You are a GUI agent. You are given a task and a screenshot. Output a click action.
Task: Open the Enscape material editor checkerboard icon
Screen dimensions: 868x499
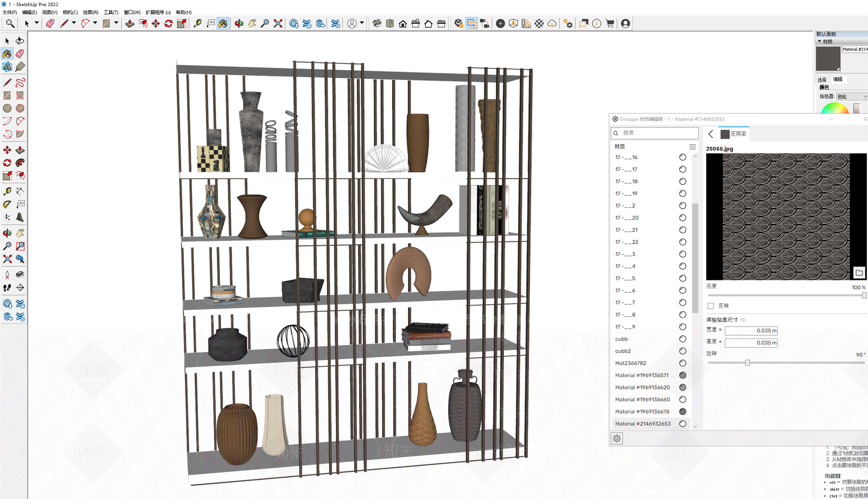click(x=539, y=23)
